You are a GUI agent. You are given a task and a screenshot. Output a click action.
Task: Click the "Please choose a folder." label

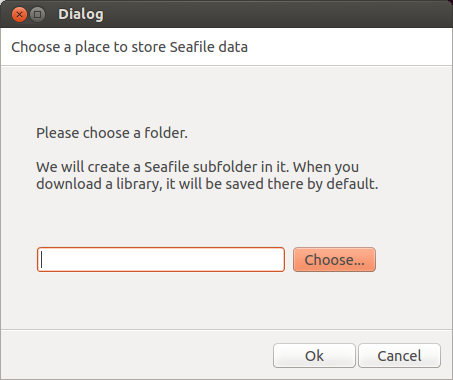coord(112,133)
